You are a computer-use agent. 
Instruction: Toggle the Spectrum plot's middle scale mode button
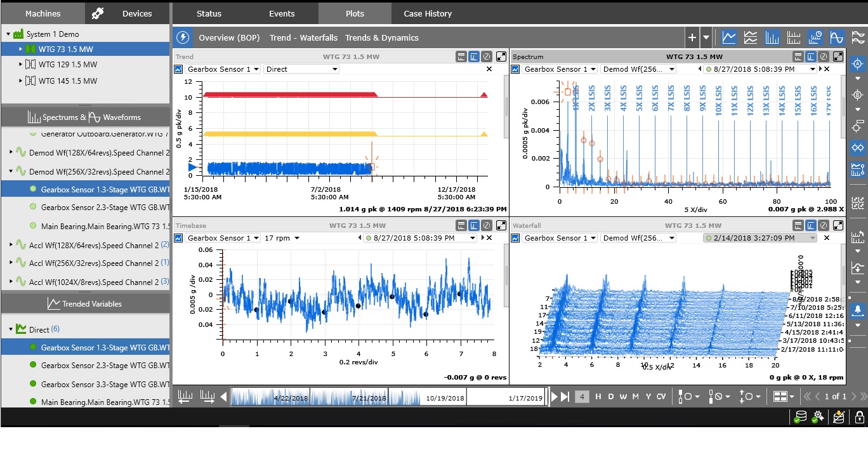pyautogui.click(x=811, y=56)
